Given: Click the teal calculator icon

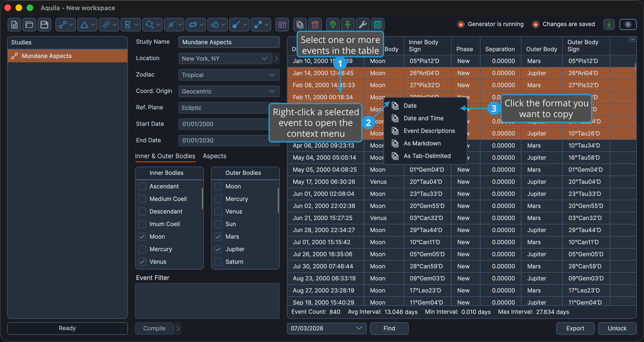Looking at the screenshot, I should [378, 25].
